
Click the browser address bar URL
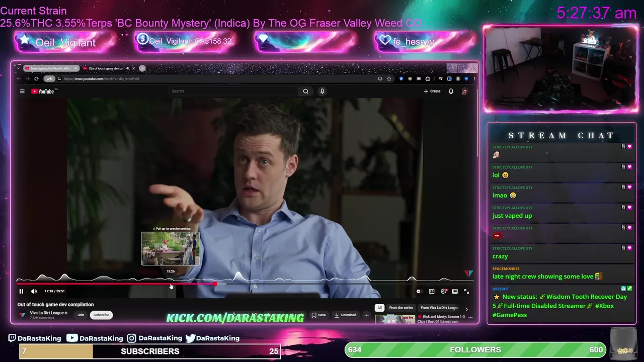click(x=102, y=78)
